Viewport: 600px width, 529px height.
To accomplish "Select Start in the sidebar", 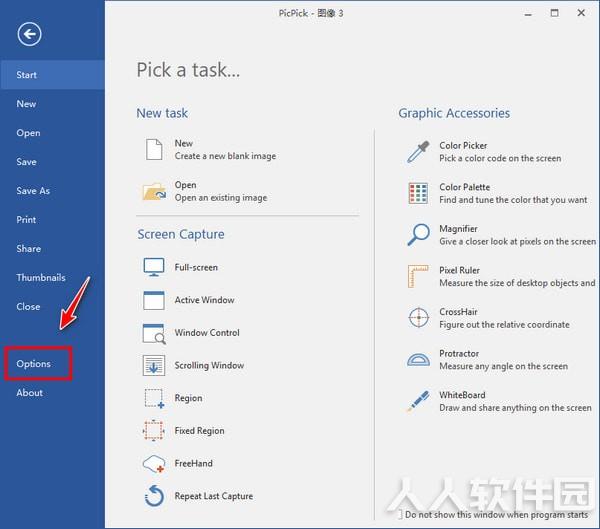I will point(52,75).
